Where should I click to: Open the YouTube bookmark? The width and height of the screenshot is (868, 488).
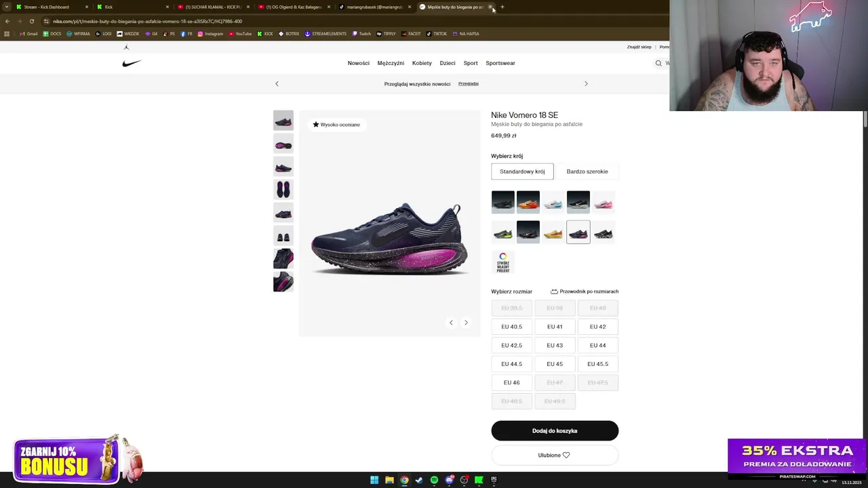[x=240, y=34]
